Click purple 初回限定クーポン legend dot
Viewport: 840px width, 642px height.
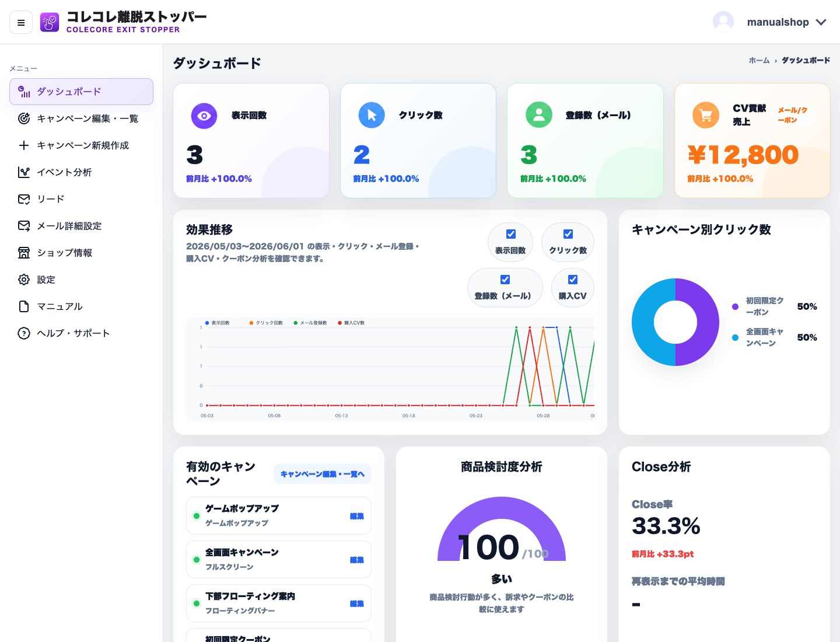[735, 306]
